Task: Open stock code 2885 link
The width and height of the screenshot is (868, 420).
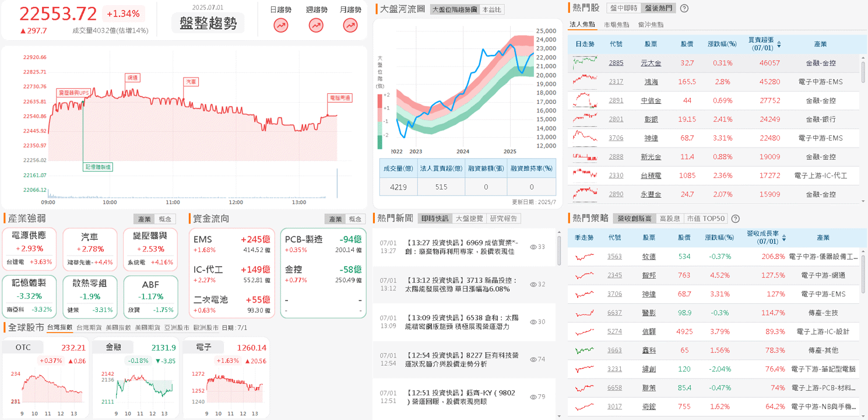Action: coord(616,63)
